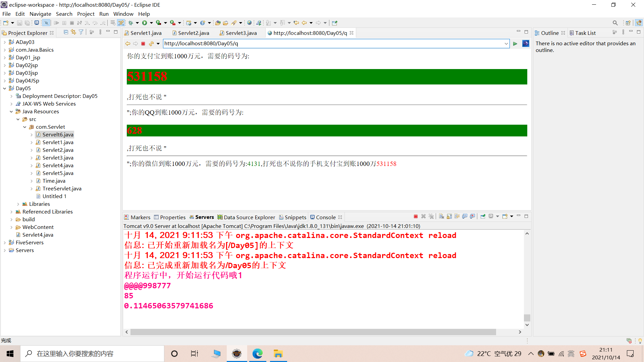Switch to the Servlet2.java editor tab
644x362 pixels.
coord(193,33)
